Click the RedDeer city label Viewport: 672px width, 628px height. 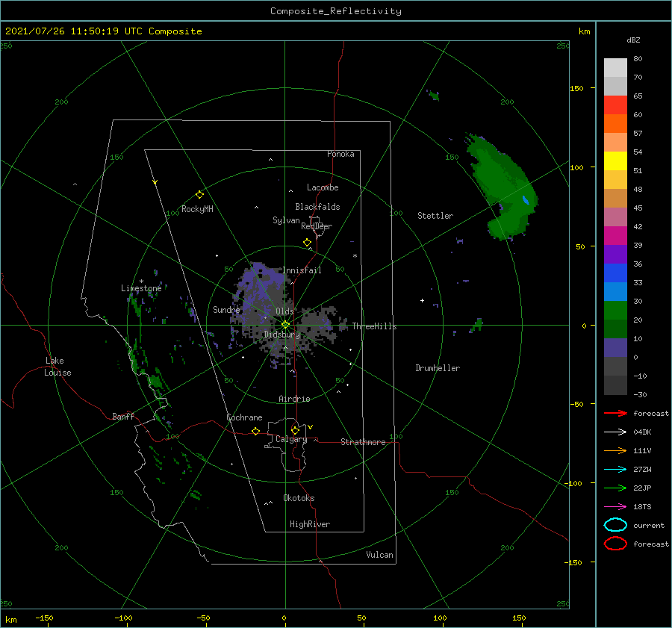[x=317, y=226]
